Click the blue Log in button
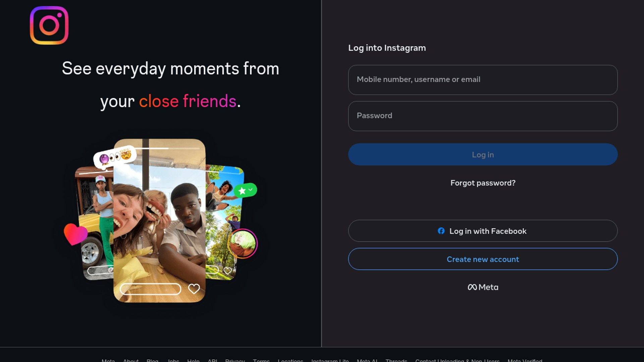Viewport: 644px width, 362px height. pos(483,155)
